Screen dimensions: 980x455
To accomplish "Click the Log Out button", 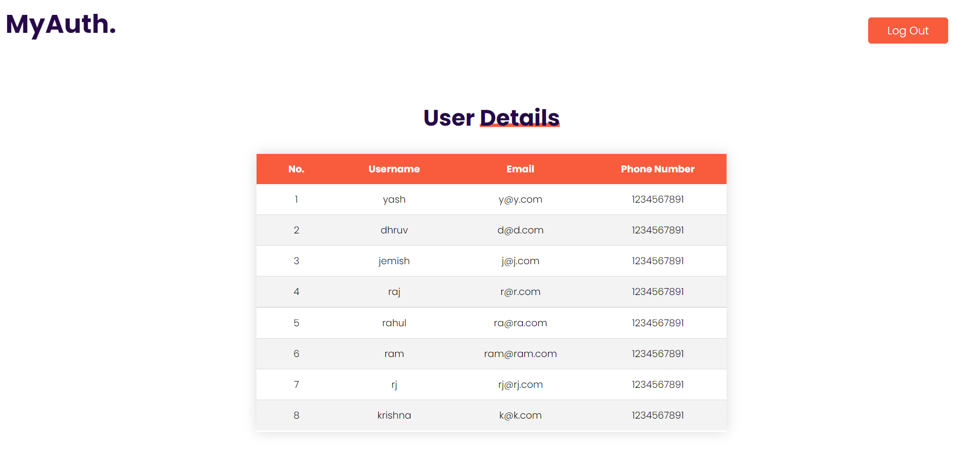I will 908,31.
